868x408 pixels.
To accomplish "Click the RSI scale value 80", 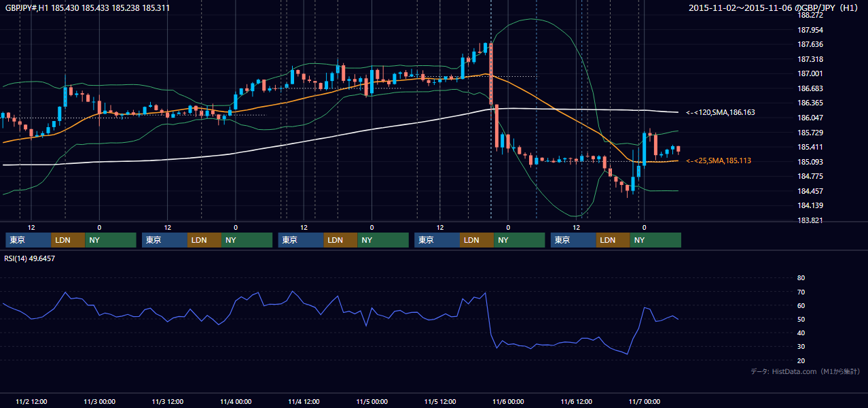I will 801,278.
